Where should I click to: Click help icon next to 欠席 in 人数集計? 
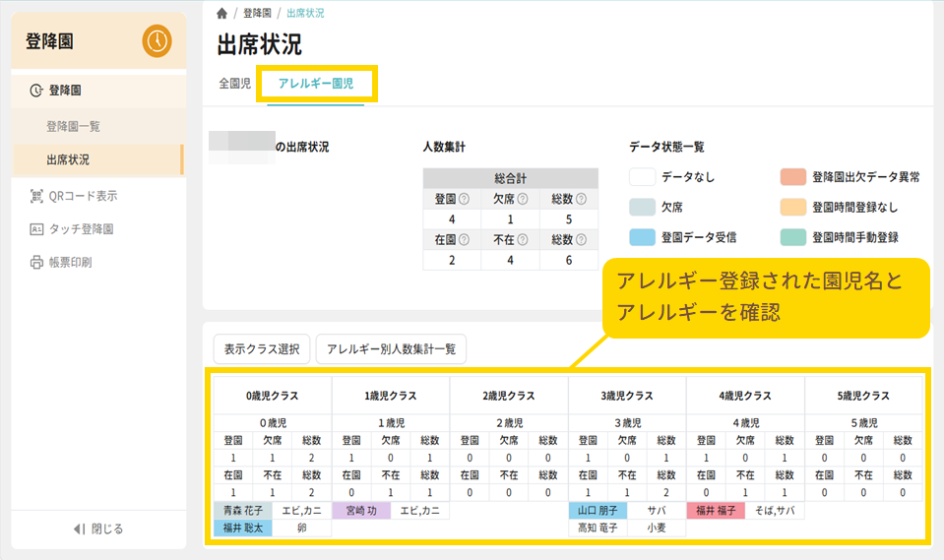coord(523,199)
